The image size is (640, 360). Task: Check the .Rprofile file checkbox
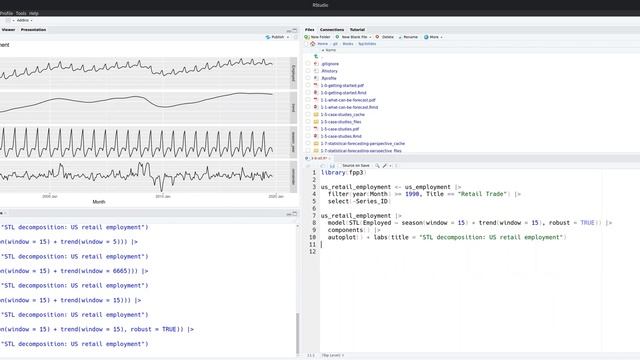click(308, 78)
